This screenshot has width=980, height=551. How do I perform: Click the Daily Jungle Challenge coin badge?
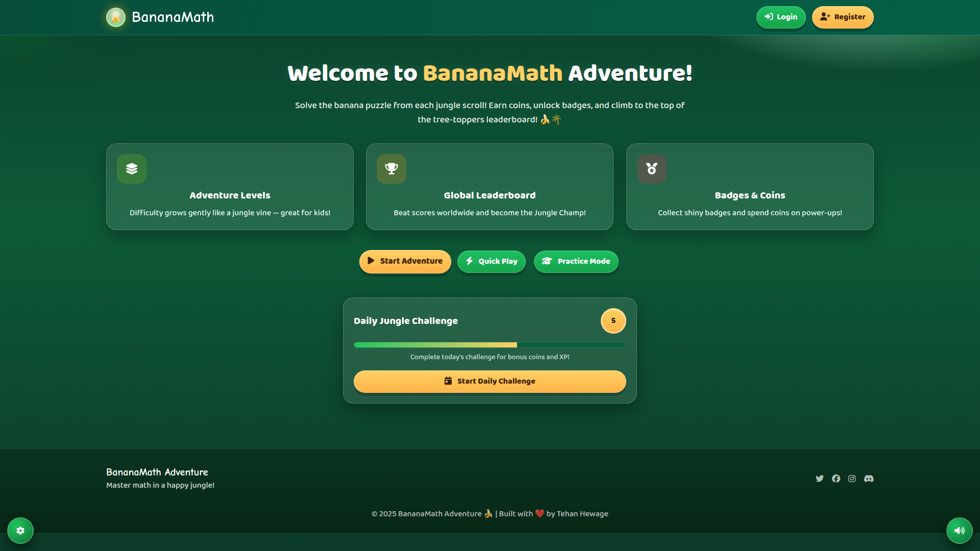tap(613, 321)
